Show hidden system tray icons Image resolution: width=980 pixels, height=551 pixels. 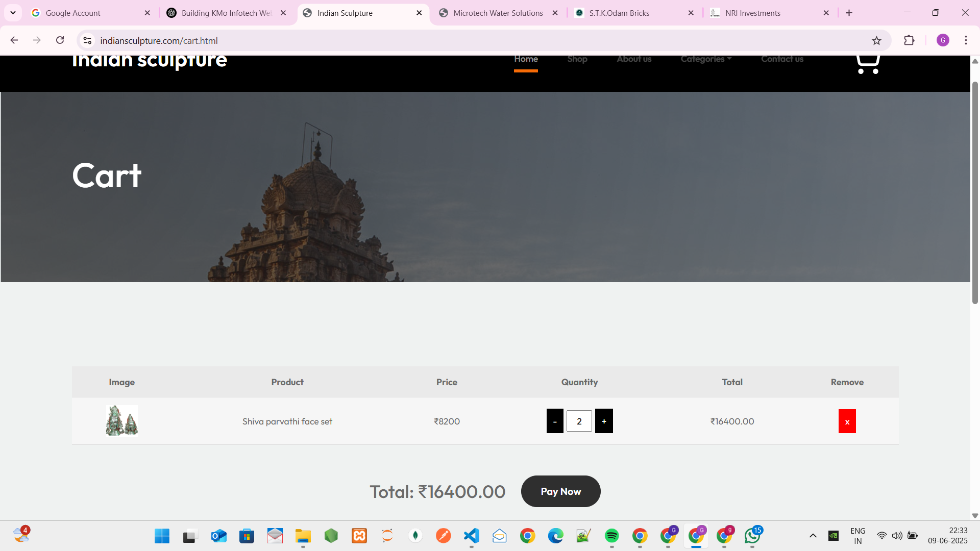[x=813, y=536]
